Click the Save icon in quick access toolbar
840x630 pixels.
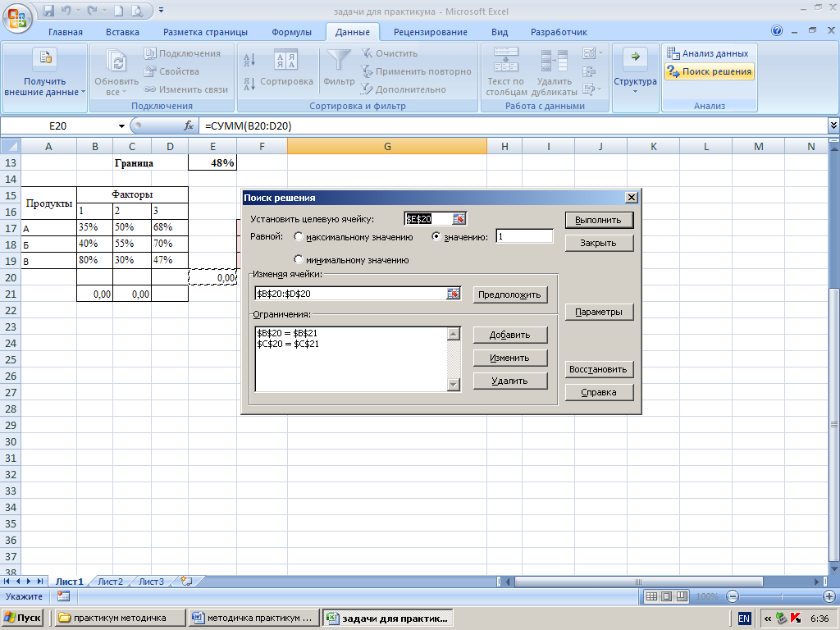coord(48,11)
